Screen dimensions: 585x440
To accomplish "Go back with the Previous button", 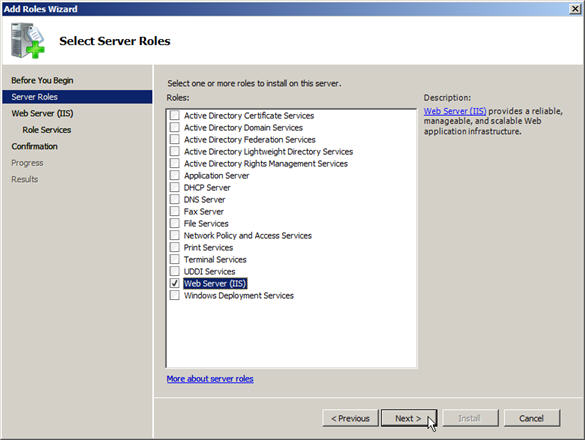I will point(350,418).
